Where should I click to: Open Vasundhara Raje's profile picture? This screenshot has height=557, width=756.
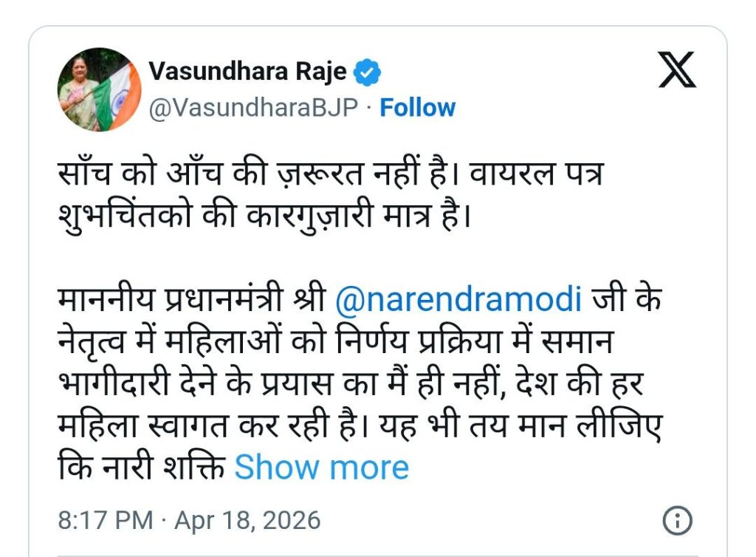pos(99,89)
